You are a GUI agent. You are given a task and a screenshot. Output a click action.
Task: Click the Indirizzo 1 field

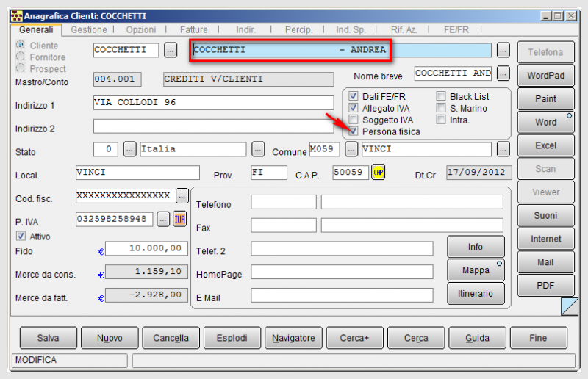[x=213, y=102]
